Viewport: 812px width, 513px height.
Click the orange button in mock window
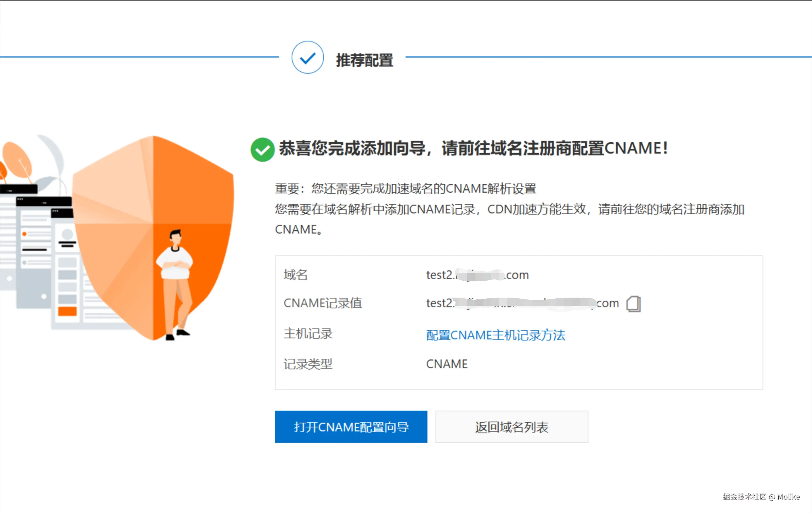(67, 311)
